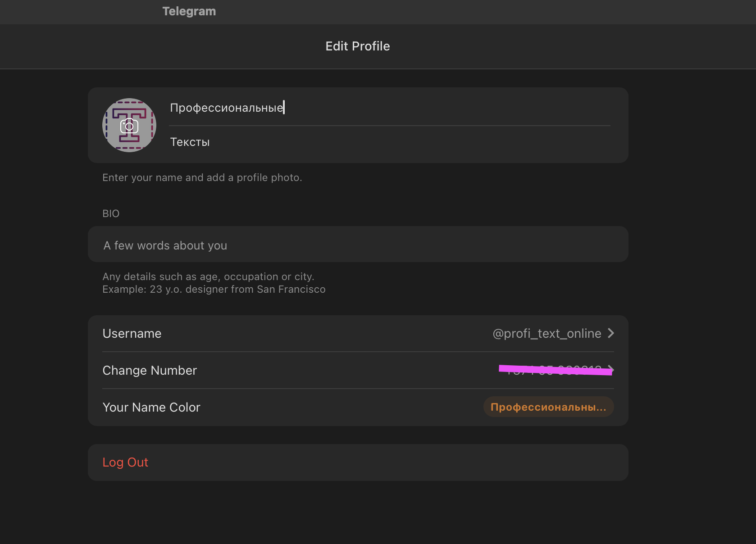The height and width of the screenshot is (544, 756).
Task: Expand the Username row chevron arrow
Action: pos(610,333)
